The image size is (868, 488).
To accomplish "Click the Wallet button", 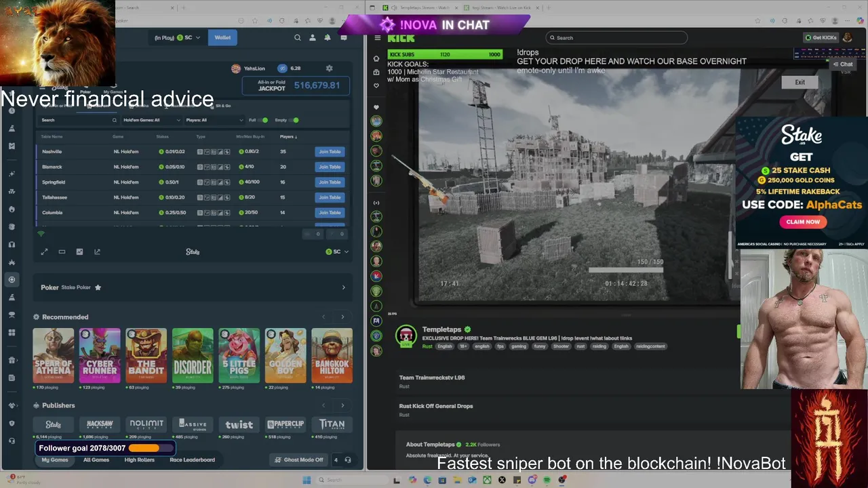I will (x=222, y=38).
